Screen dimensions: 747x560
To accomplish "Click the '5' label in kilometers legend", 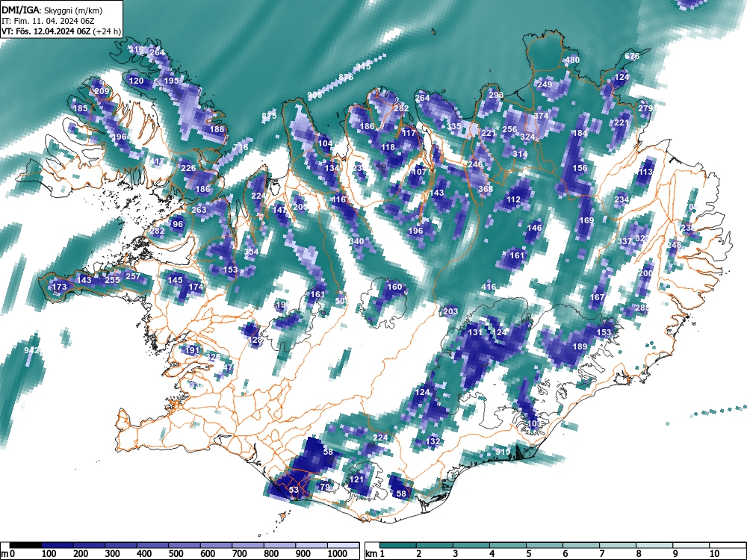I will point(528,554).
